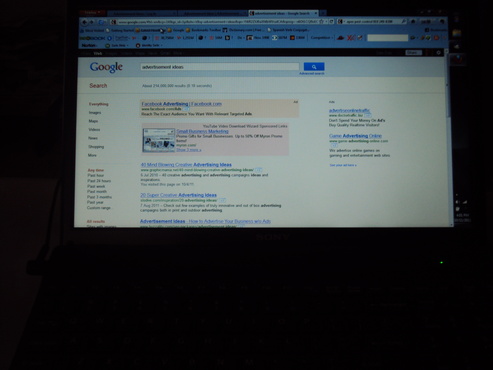Select the Videos filter in sidebar

tap(94, 130)
